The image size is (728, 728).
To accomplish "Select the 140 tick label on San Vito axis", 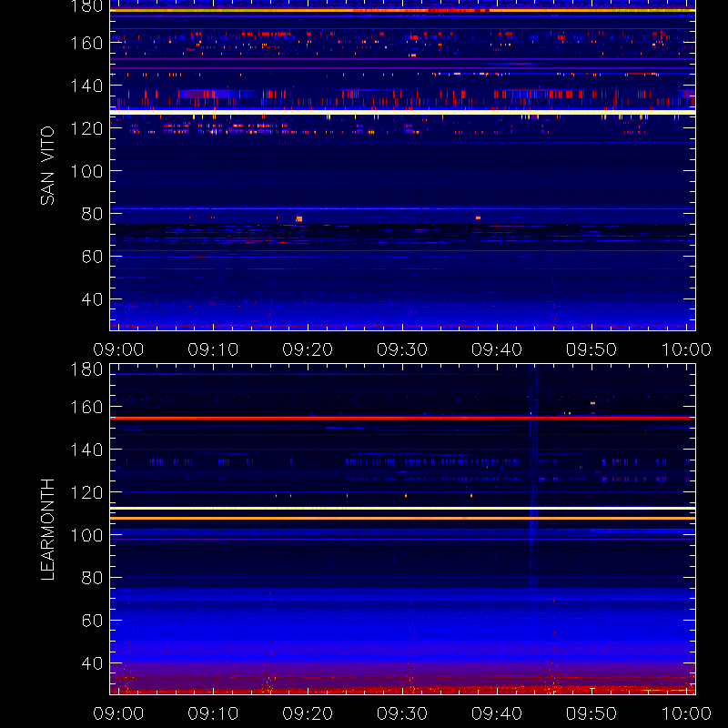I will point(86,86).
